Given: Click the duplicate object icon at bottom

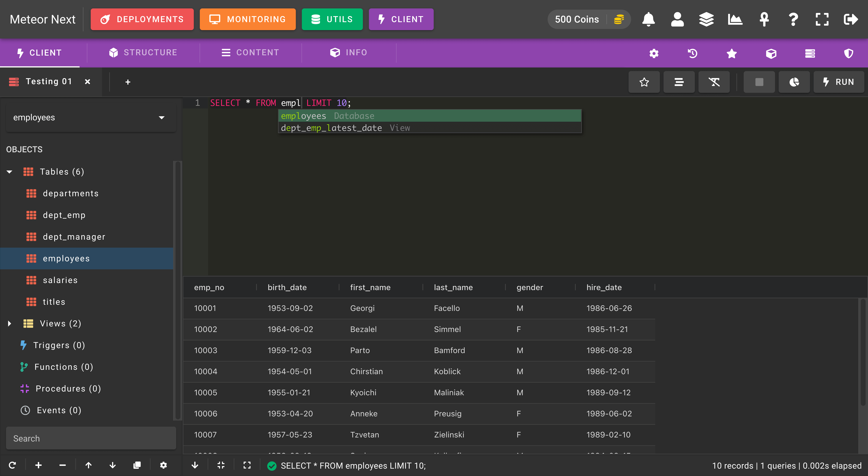Looking at the screenshot, I should tap(137, 465).
